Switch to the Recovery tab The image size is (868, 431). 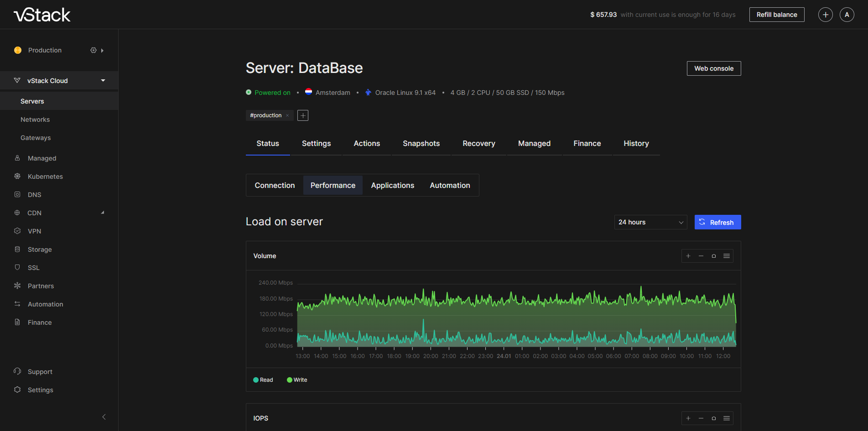(x=479, y=143)
